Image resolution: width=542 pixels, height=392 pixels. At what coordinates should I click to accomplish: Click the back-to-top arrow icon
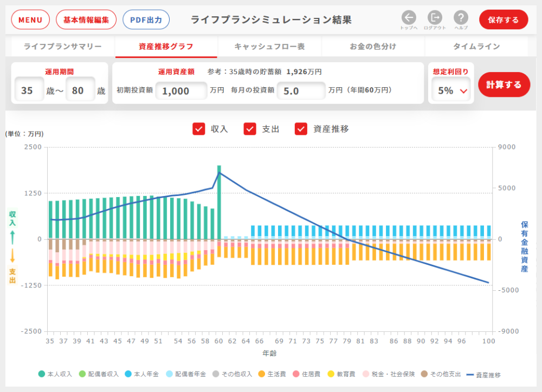(x=409, y=17)
